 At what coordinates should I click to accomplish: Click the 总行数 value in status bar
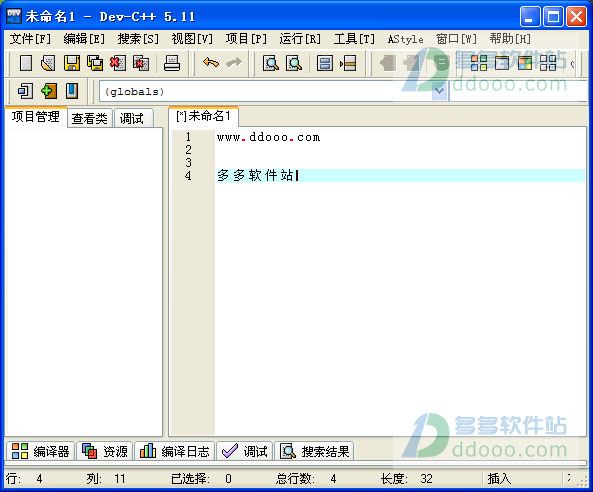point(333,479)
